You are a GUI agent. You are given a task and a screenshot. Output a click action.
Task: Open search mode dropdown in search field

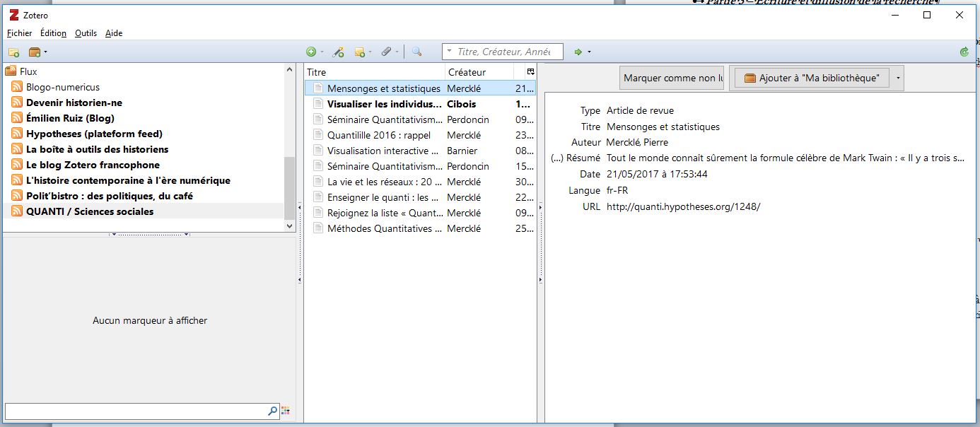point(449,52)
